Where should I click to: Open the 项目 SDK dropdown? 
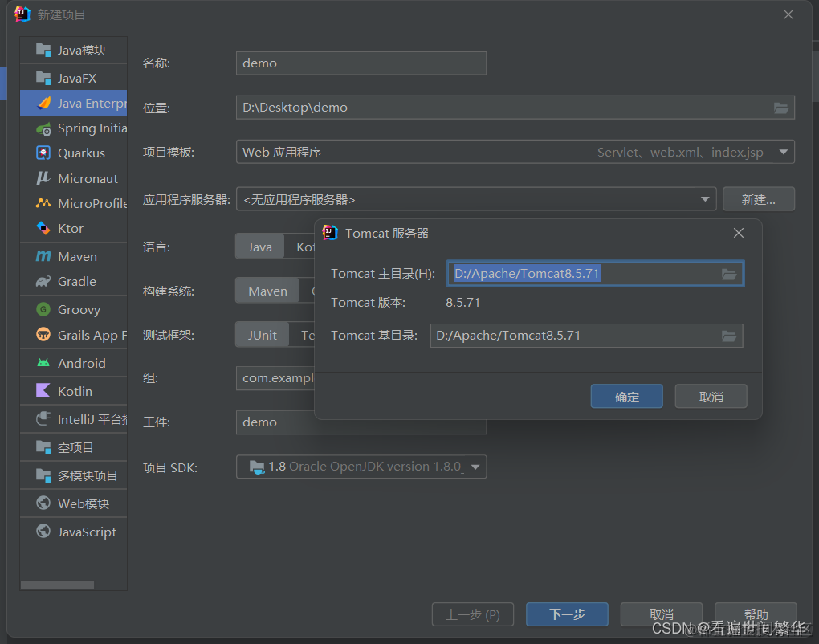coord(475,467)
